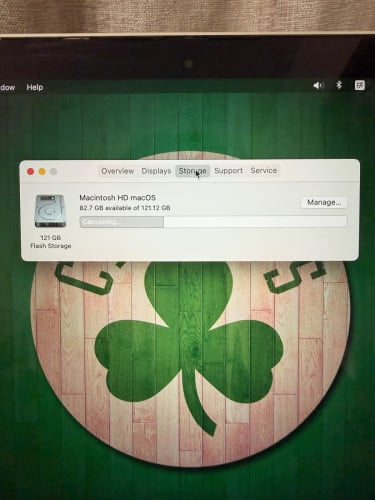The image size is (375, 500).
Task: Open the Help menu
Action: click(35, 87)
